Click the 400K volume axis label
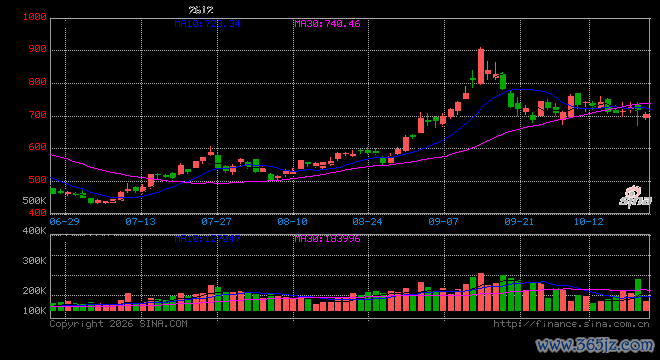660x360 pixels. tap(35, 231)
